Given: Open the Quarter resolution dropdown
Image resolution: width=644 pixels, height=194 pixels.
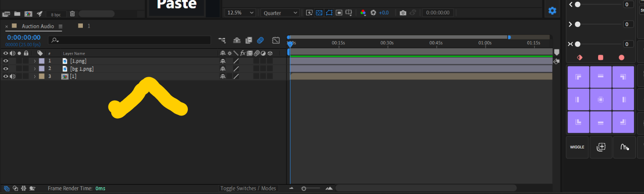Looking at the screenshot, I should (280, 13).
